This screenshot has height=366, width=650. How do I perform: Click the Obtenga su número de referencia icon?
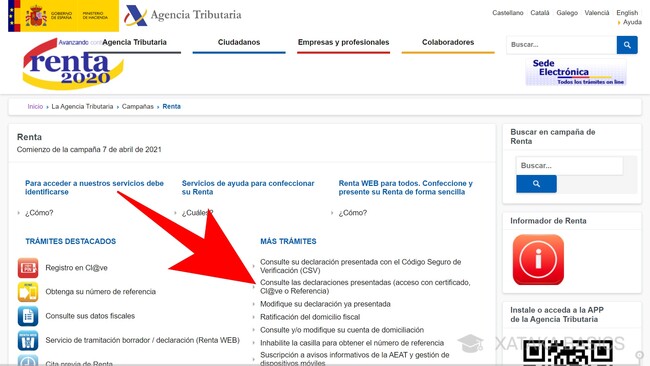28,292
